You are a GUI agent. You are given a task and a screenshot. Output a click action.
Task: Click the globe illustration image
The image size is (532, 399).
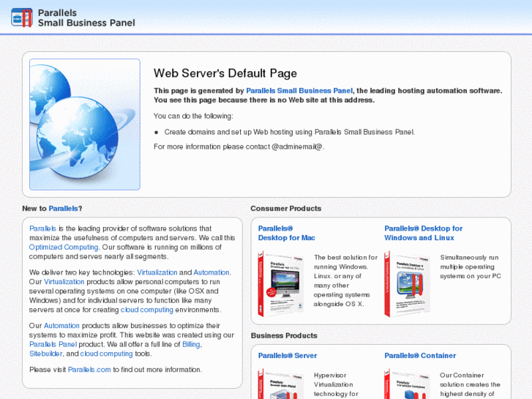click(x=85, y=124)
